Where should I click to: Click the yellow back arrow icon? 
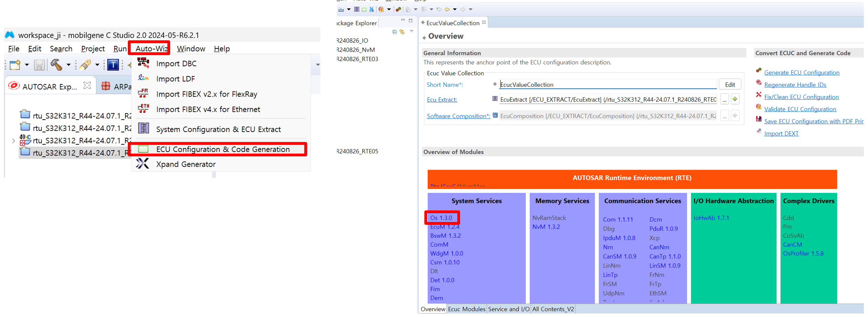pos(447,9)
